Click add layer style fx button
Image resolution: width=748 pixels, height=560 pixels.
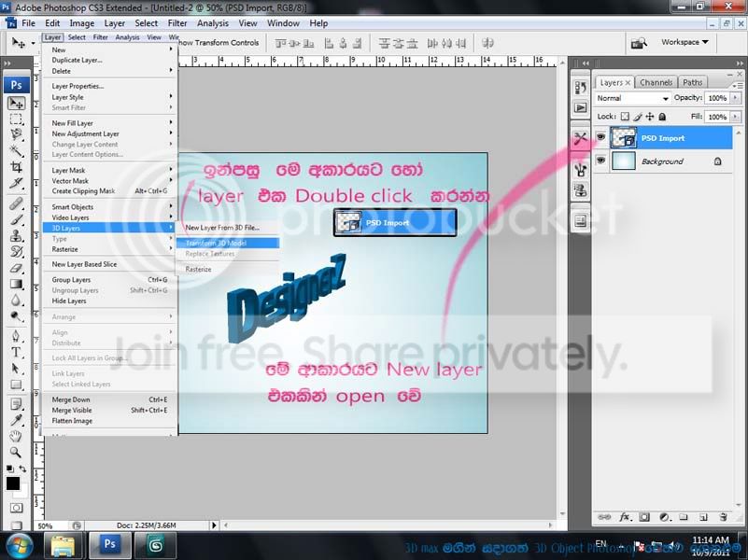coord(626,517)
